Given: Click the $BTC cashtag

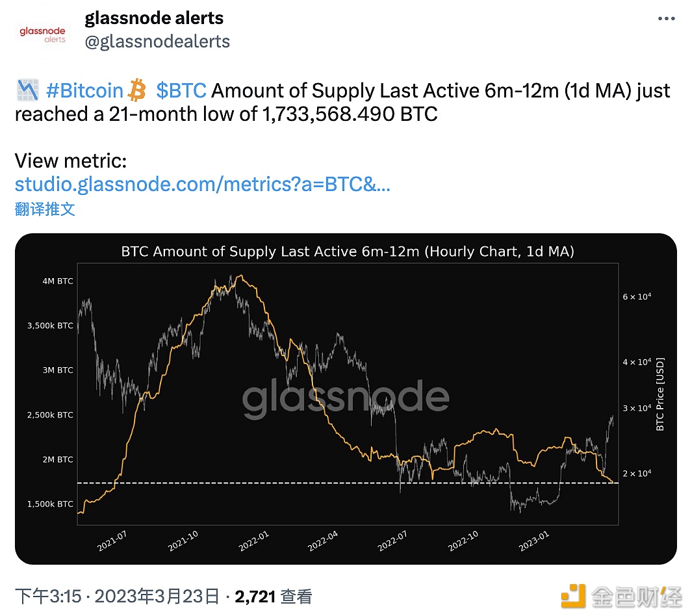Looking at the screenshot, I should 181,90.
